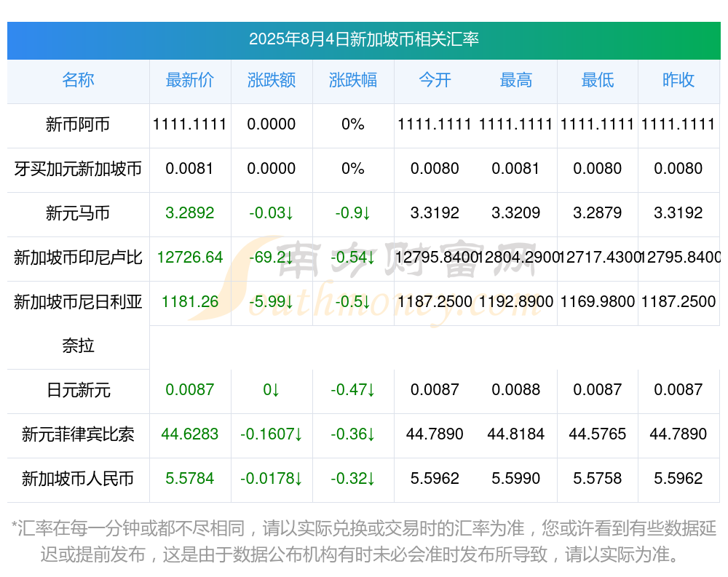
Task: Click change amount 0↓ for 日元新元
Action: coord(271,390)
